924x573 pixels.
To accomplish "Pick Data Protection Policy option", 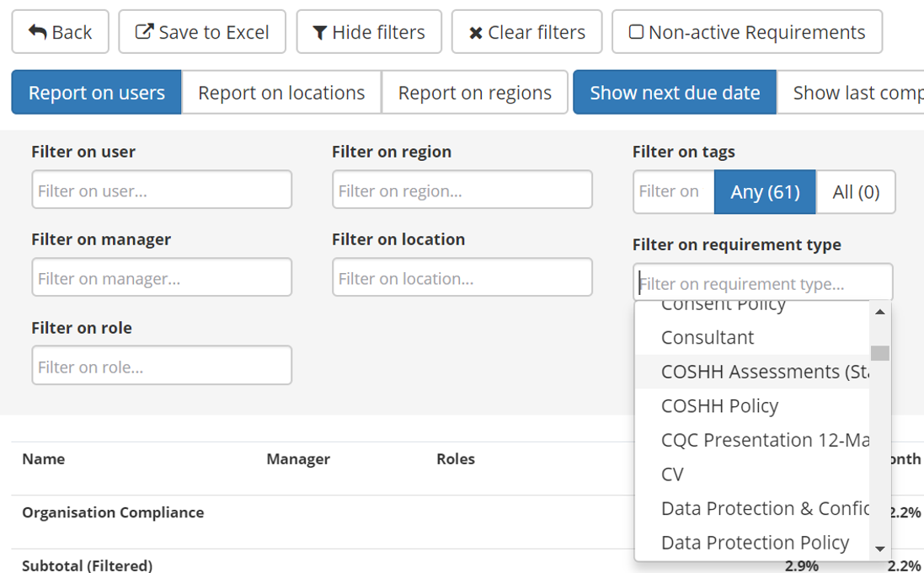I will [755, 543].
